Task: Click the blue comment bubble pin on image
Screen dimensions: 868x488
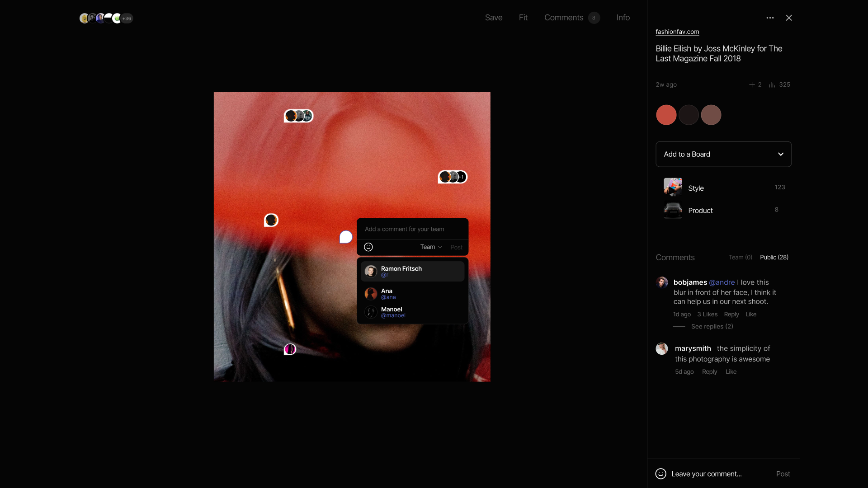Action: [346, 237]
